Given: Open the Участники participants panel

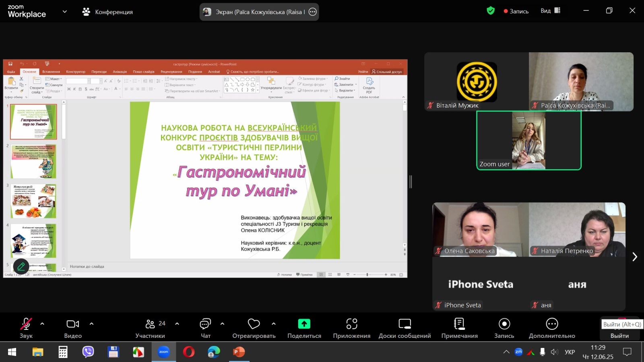Looking at the screenshot, I should click(x=150, y=328).
